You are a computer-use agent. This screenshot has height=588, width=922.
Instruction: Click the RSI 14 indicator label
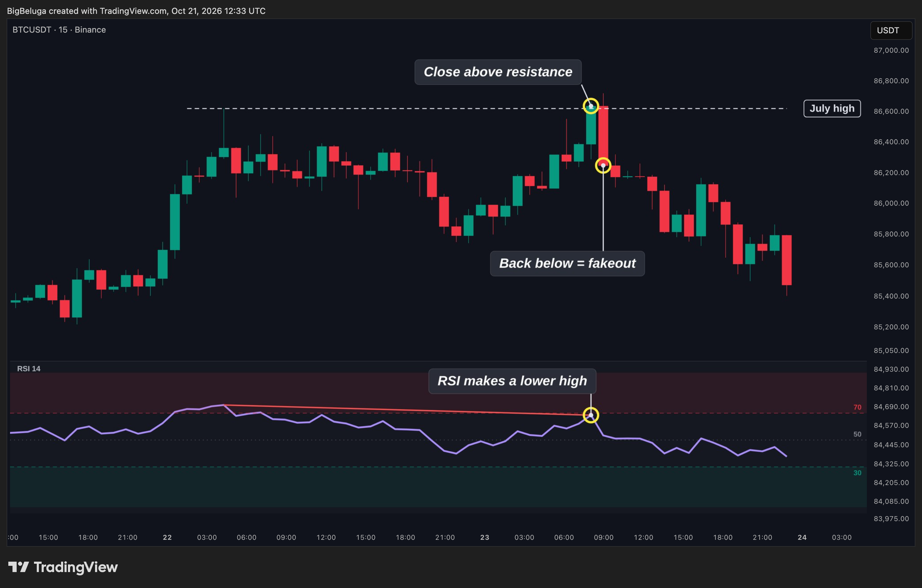[29, 368]
